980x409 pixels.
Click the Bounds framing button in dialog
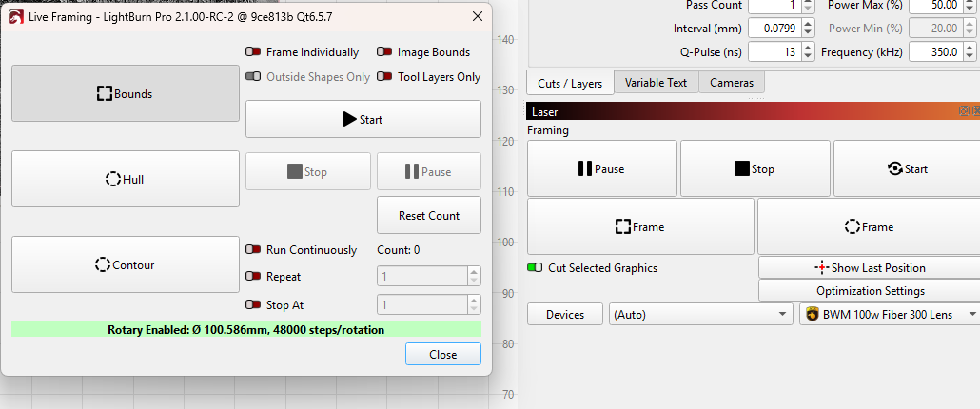click(x=125, y=93)
